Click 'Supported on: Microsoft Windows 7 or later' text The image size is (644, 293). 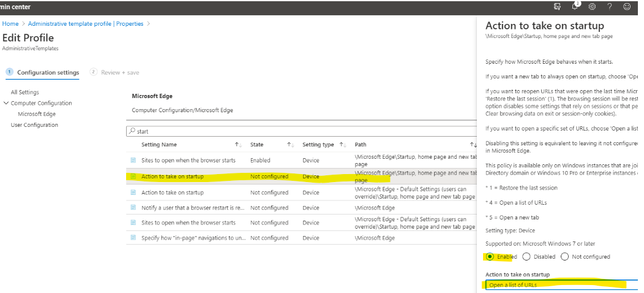pyautogui.click(x=541, y=243)
